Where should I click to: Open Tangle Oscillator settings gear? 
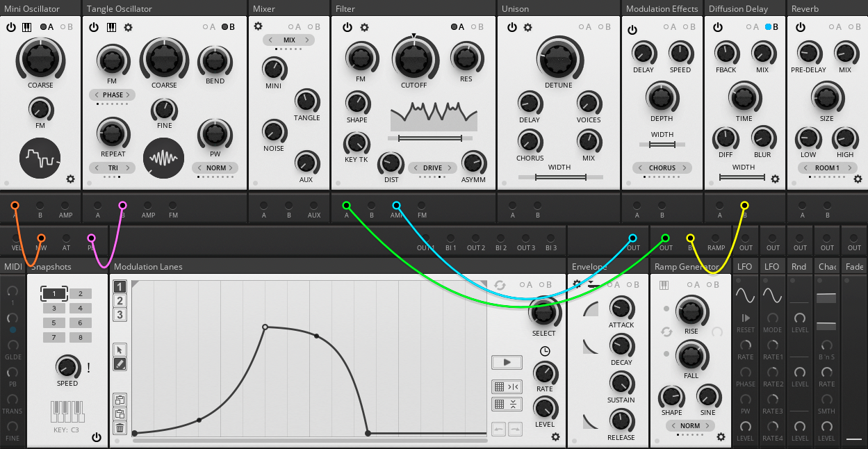point(129,27)
